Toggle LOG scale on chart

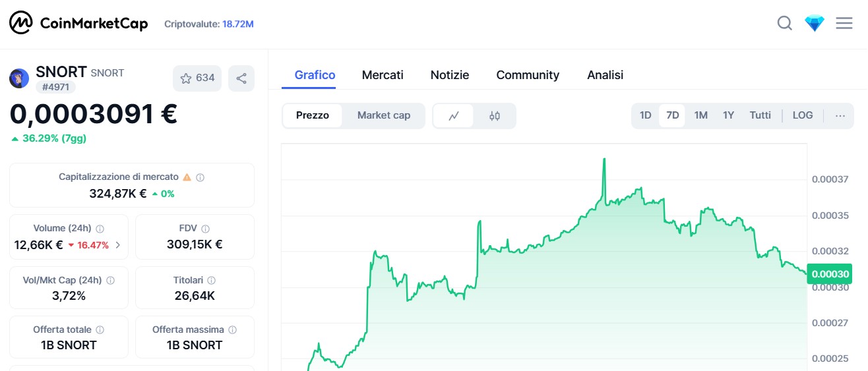click(803, 115)
